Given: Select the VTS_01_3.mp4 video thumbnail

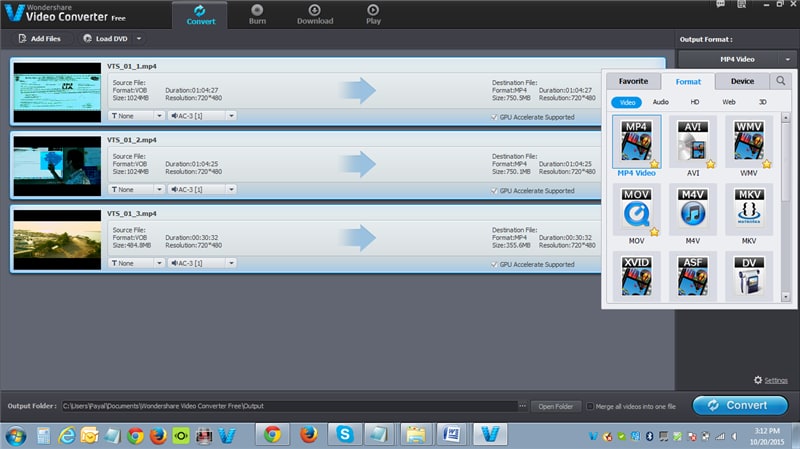Looking at the screenshot, I should click(x=57, y=239).
